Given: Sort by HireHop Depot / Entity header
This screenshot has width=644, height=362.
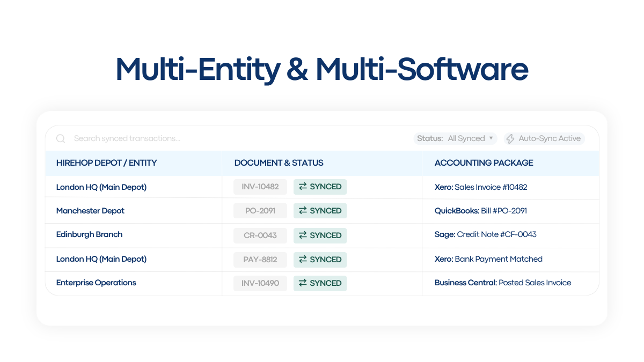Looking at the screenshot, I should (x=106, y=163).
